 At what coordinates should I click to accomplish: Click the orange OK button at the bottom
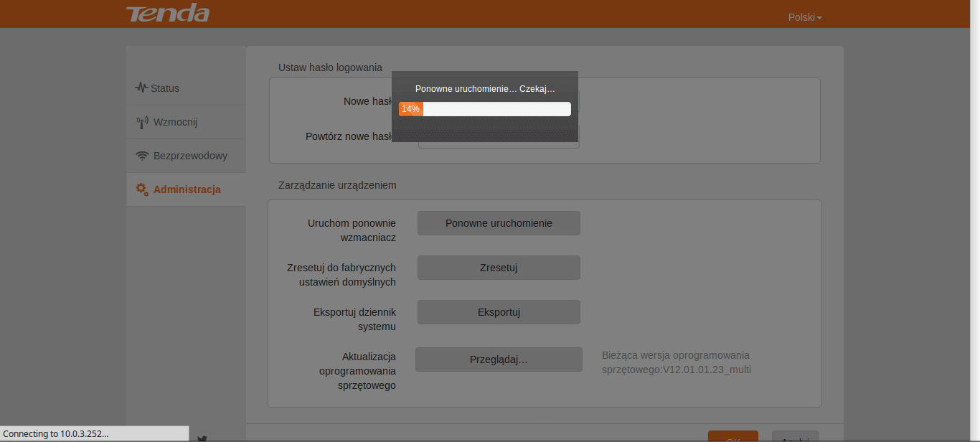(733, 436)
